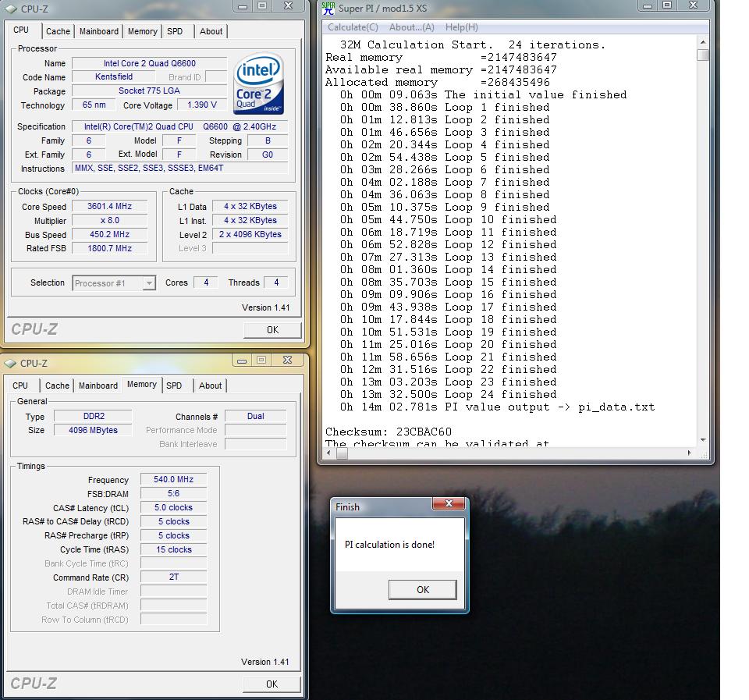The width and height of the screenshot is (749, 700).
Task: Click the FSB:DRAM ratio value 5:6
Action: tap(173, 493)
